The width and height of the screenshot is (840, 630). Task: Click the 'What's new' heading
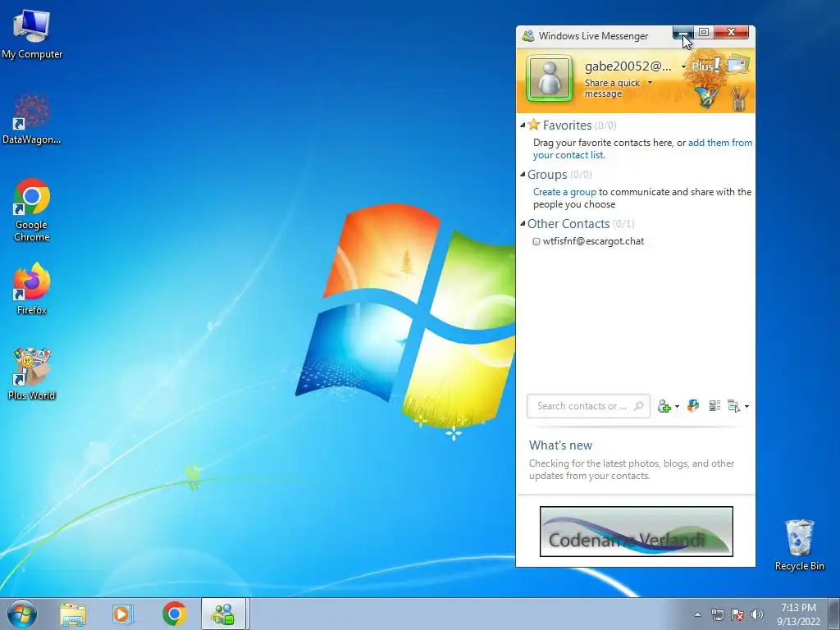coord(560,445)
